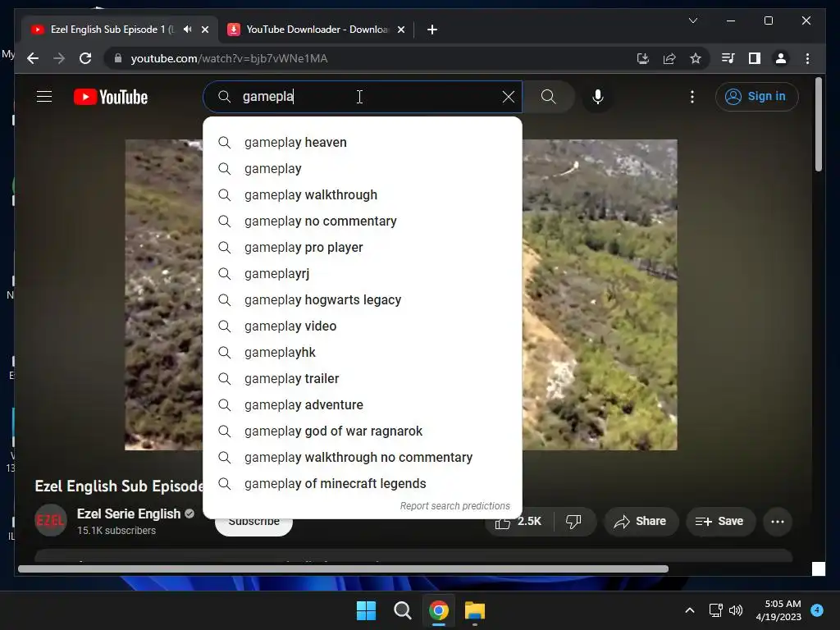Close the Ezel English Sub tab

click(204, 30)
